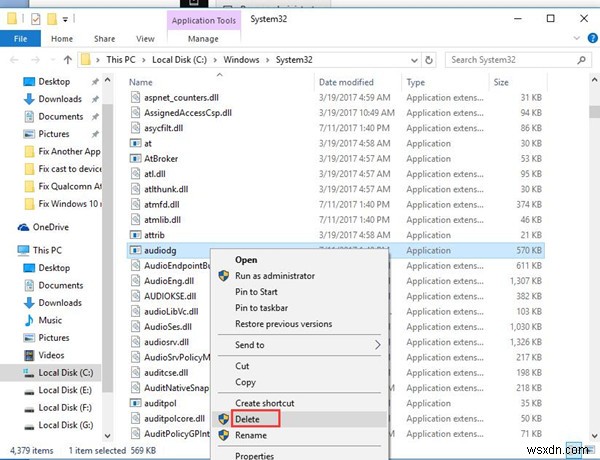Click Windows in the address breadcrumb

[x=241, y=60]
